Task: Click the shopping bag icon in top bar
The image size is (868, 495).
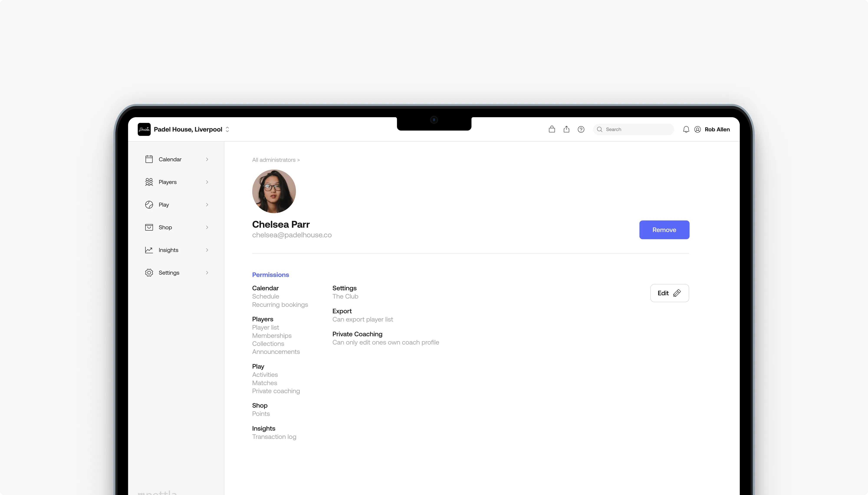Action: pyautogui.click(x=552, y=129)
